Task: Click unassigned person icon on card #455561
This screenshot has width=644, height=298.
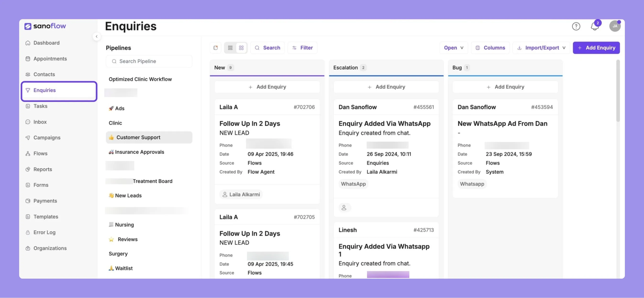Action: (344, 208)
